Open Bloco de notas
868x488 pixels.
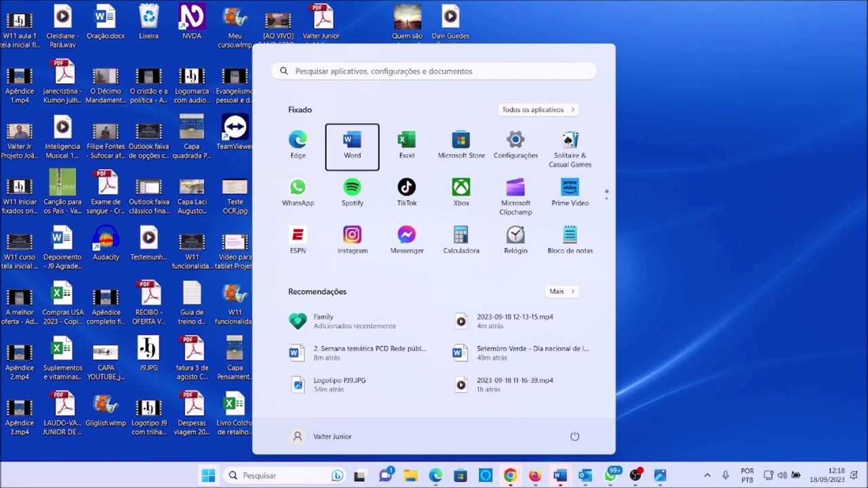[570, 241]
